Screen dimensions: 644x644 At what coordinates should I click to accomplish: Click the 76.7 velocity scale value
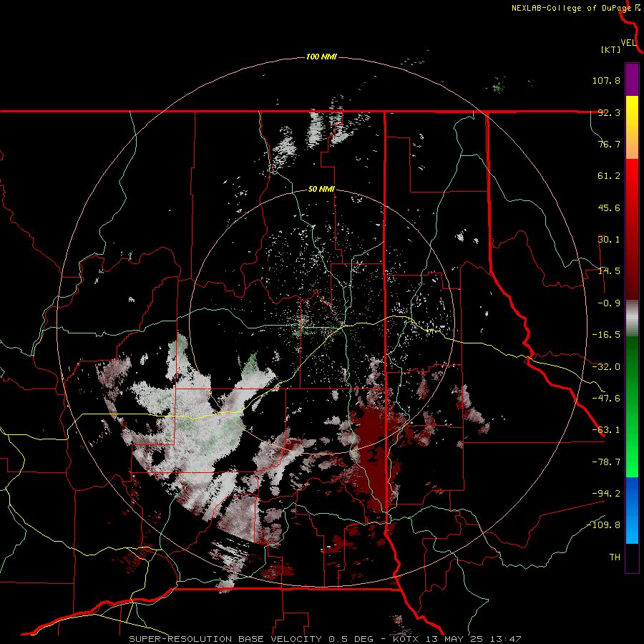pos(609,144)
